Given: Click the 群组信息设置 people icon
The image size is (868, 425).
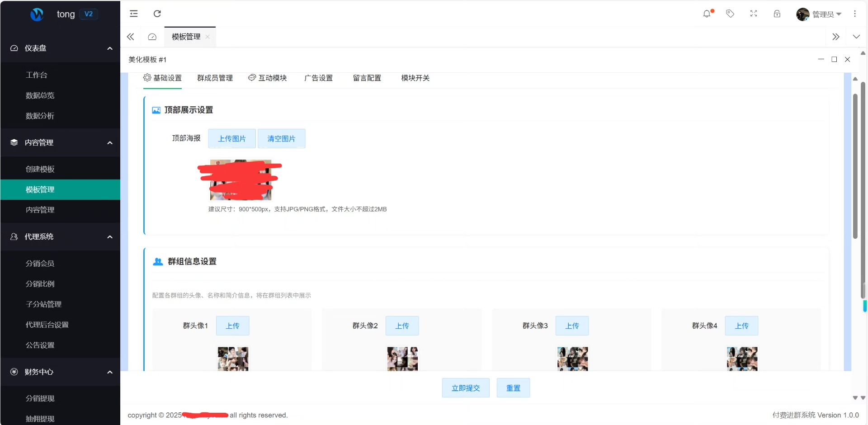Looking at the screenshot, I should tap(158, 262).
